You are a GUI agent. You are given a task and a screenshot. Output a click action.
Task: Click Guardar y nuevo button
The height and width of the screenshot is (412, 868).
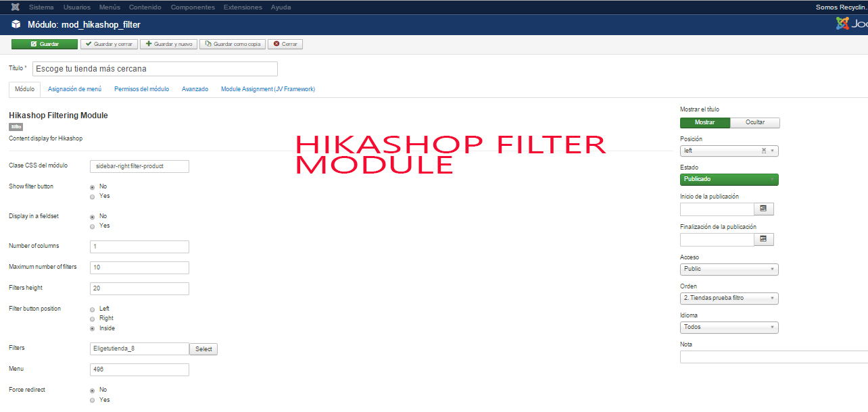click(x=168, y=44)
